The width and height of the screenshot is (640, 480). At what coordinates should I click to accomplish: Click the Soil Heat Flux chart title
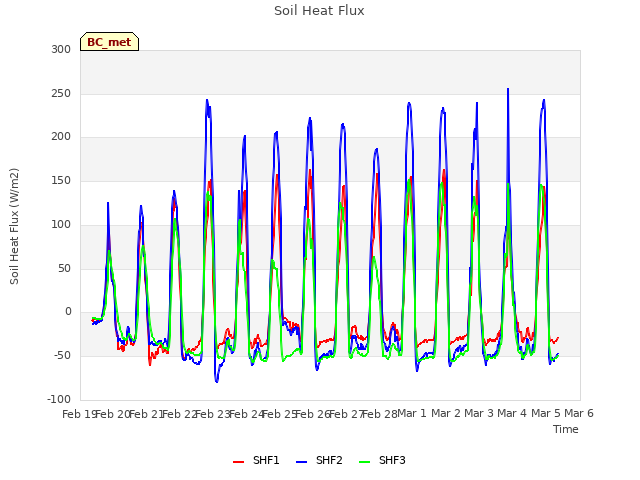point(319,11)
